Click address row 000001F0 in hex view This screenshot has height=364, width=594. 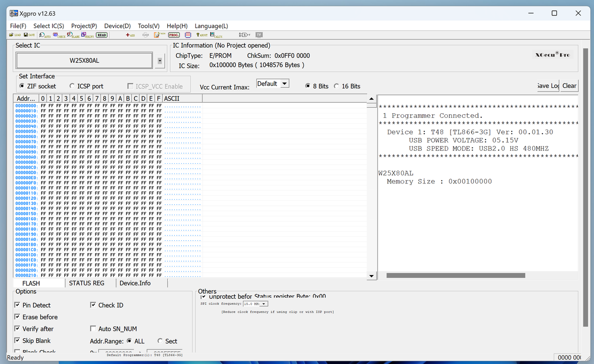27,265
